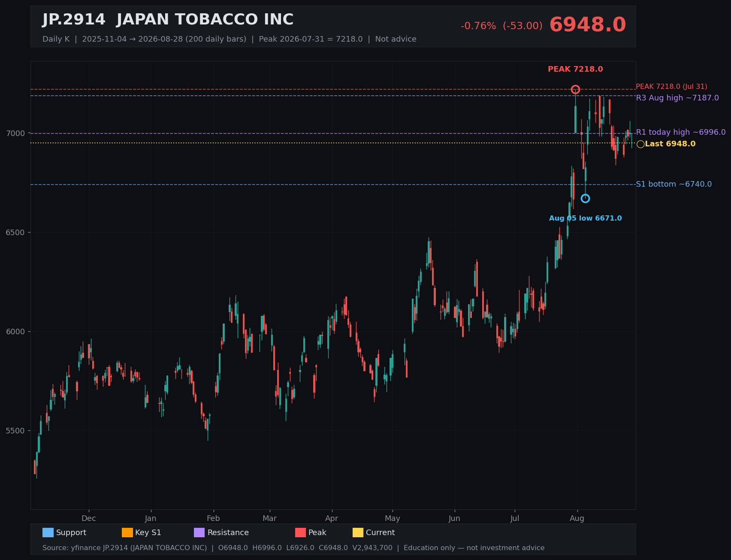Click the 5500 y-axis tick label
The image size is (731, 560).
pos(15,431)
